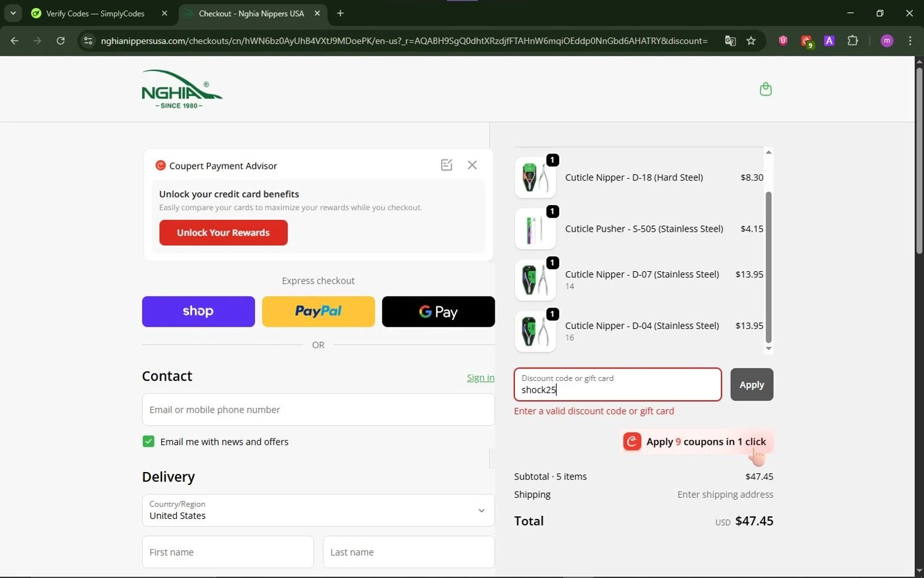The height and width of the screenshot is (578, 924).
Task: Expand Country/Region dropdown
Action: point(318,510)
